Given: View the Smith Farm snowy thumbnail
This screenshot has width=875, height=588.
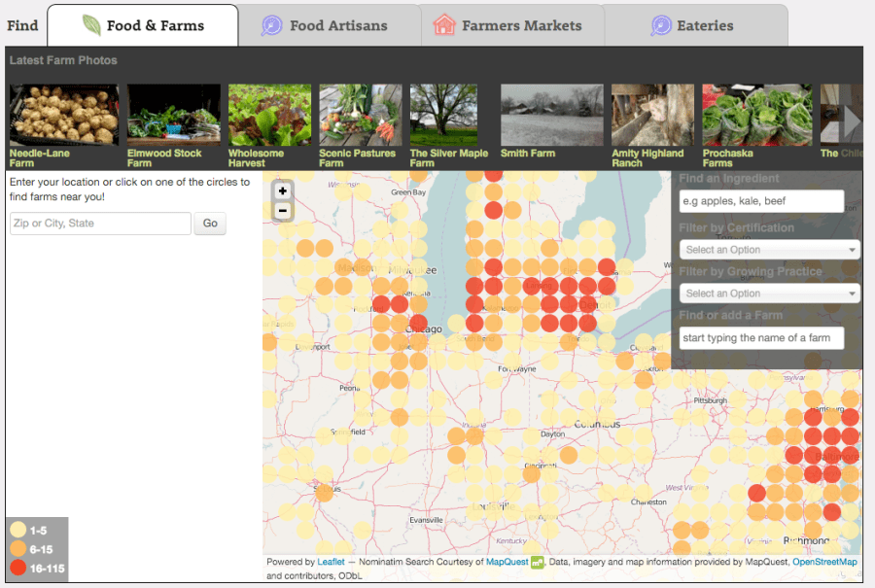Looking at the screenshot, I should [x=542, y=115].
